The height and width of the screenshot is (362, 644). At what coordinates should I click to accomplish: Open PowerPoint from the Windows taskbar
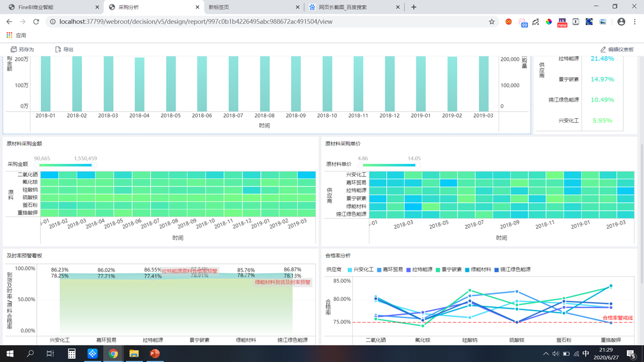click(154, 353)
